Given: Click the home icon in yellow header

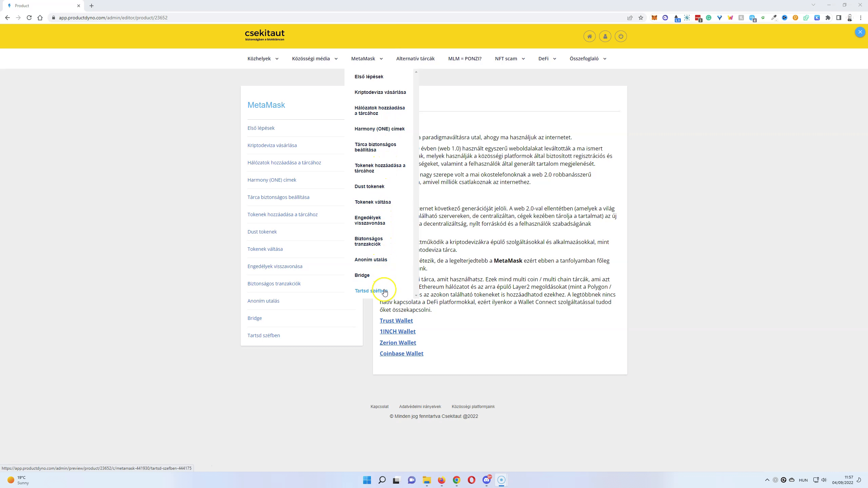Looking at the screenshot, I should (589, 36).
